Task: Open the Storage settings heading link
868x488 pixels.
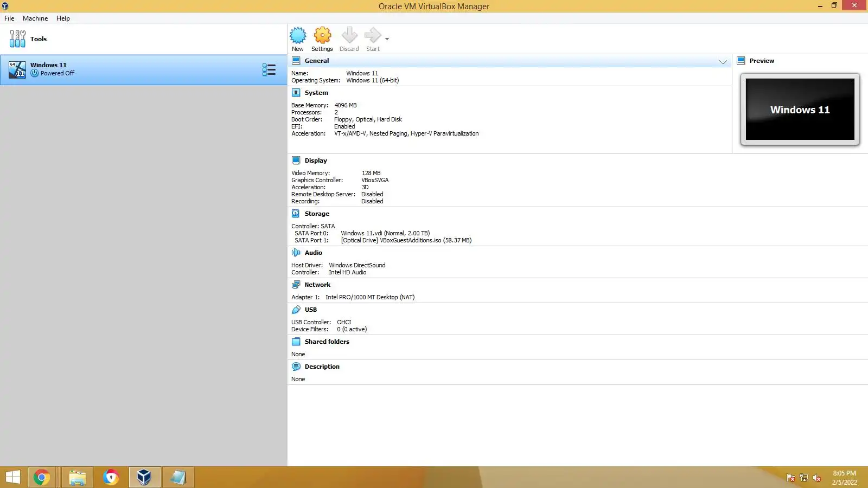Action: (317, 214)
